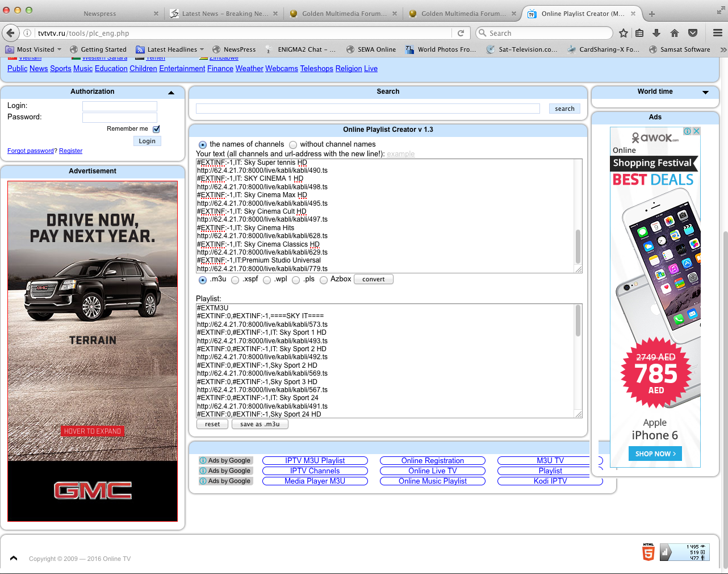Click the first Ads by Google info badge

225,460
